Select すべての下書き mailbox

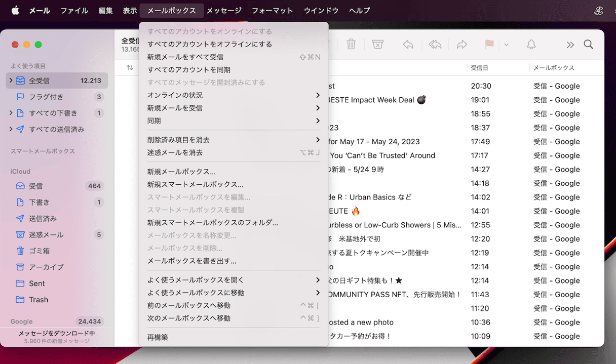57,113
